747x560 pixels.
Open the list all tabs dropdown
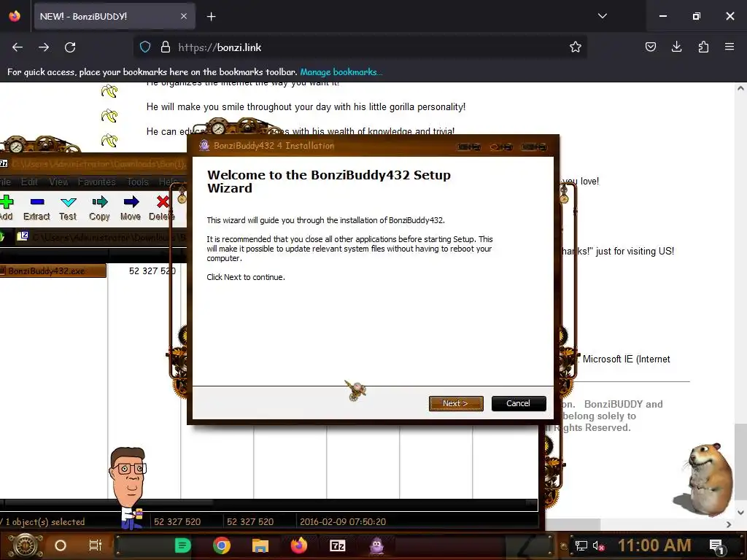click(603, 16)
